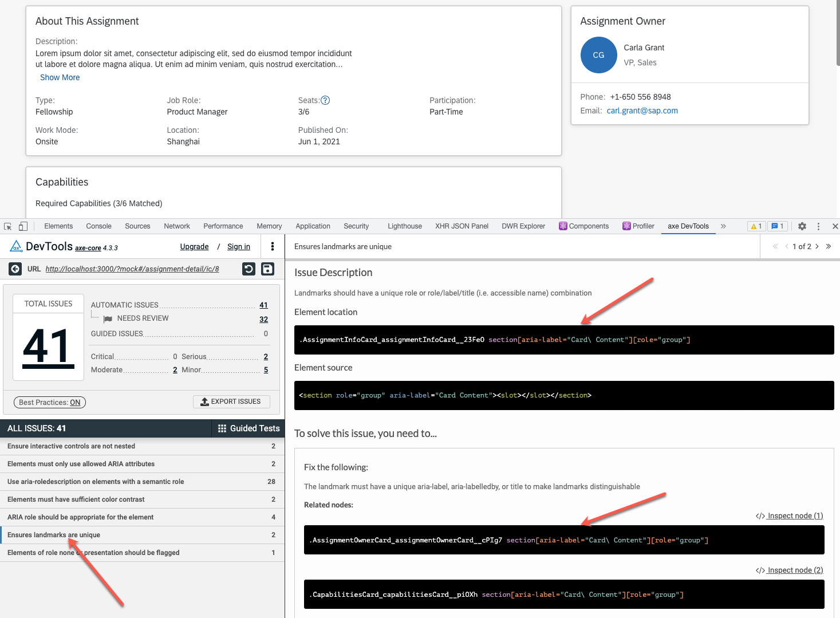Viewport: 840px width, 618px height.
Task: Open the axe DevTools kebab menu
Action: (273, 246)
